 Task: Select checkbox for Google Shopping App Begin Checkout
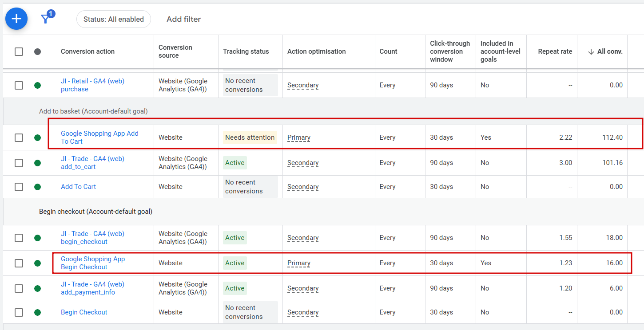[19, 263]
